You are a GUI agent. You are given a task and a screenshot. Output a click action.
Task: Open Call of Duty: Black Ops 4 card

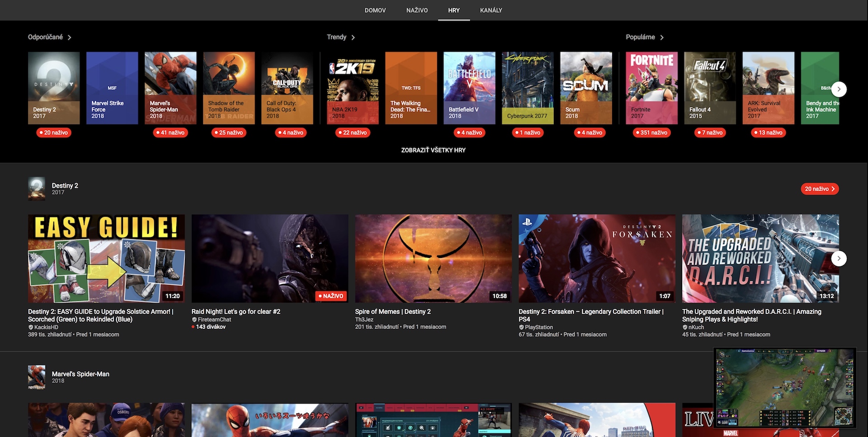click(x=287, y=88)
